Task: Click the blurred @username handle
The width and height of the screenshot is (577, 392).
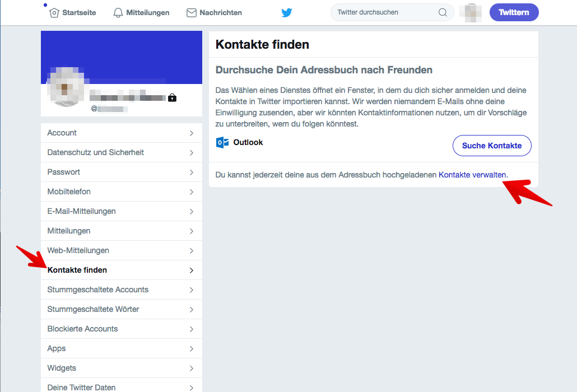Action: point(109,109)
